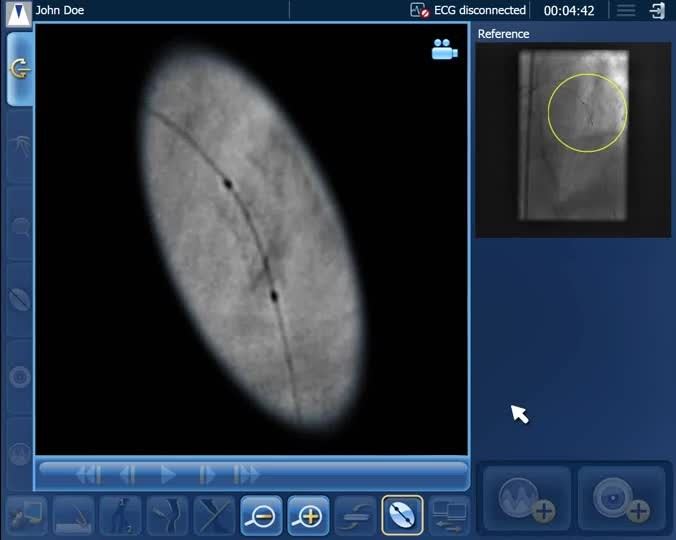This screenshot has height=540, width=676.
Task: Click the ECG disconnected status icon
Action: coord(419,10)
